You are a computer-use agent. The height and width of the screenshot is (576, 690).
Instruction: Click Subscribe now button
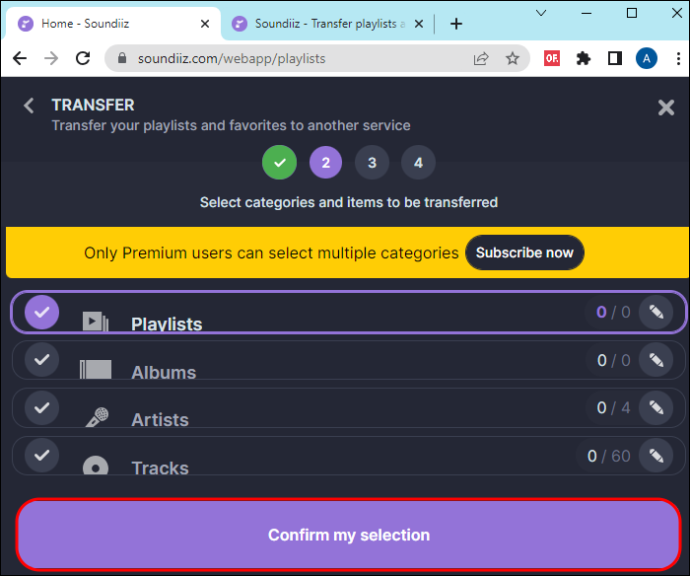tap(525, 253)
